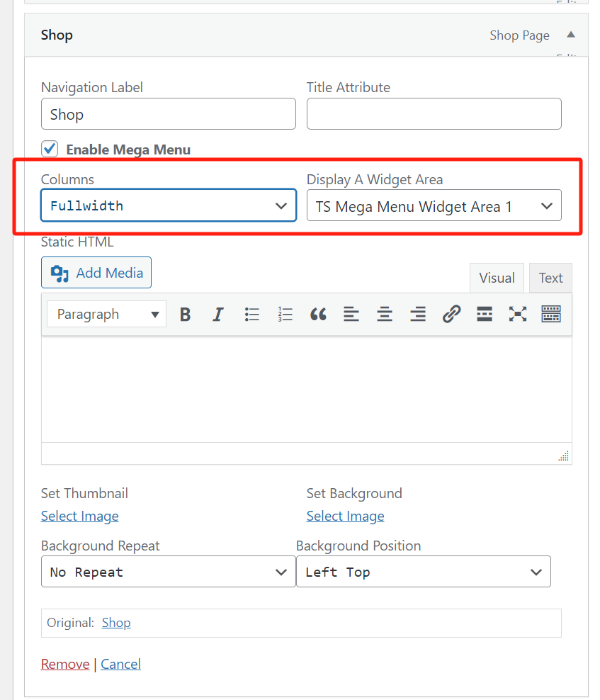The height and width of the screenshot is (700, 600).
Task: Enter fullscreen editor mode
Action: click(x=518, y=315)
